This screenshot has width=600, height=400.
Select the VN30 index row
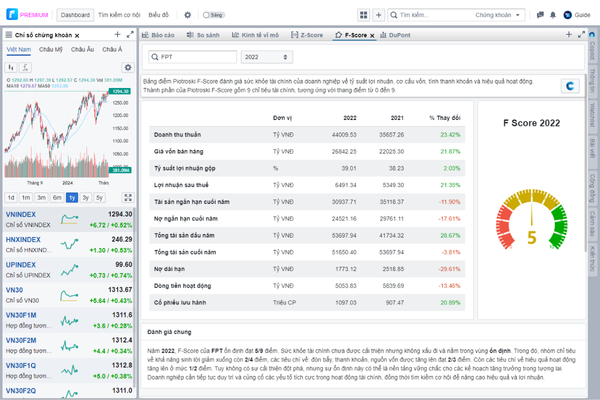pos(69,295)
